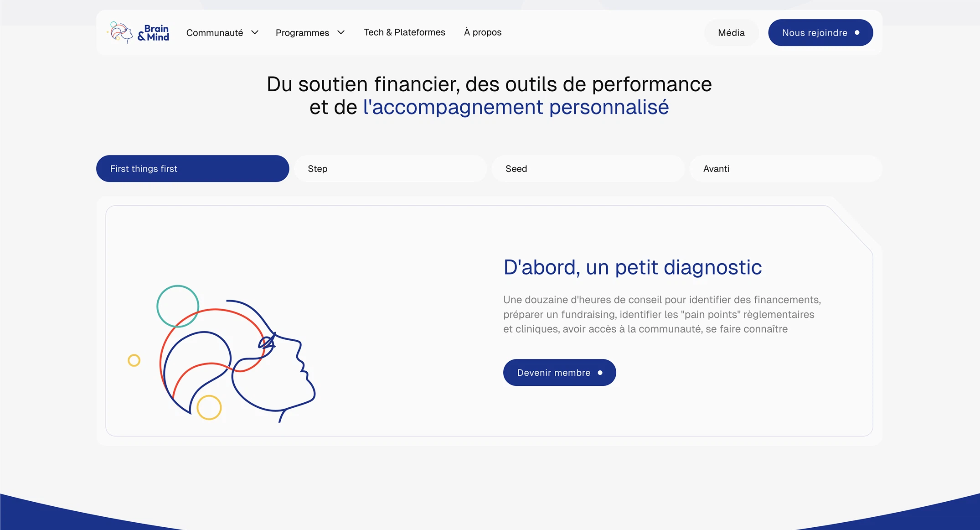The width and height of the screenshot is (980, 530).
Task: Expand the Communauté dropdown chevron
Action: [x=255, y=32]
